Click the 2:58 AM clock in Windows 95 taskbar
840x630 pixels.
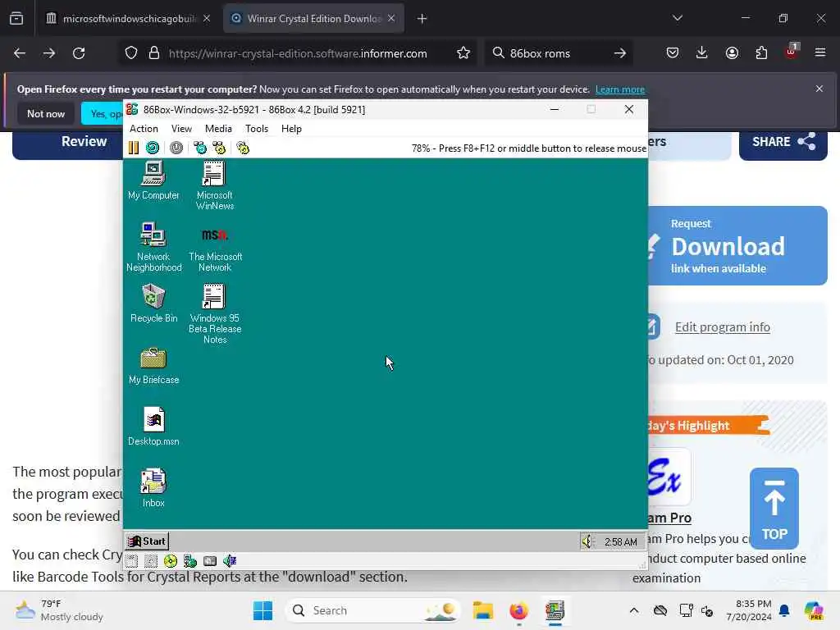tap(620, 541)
